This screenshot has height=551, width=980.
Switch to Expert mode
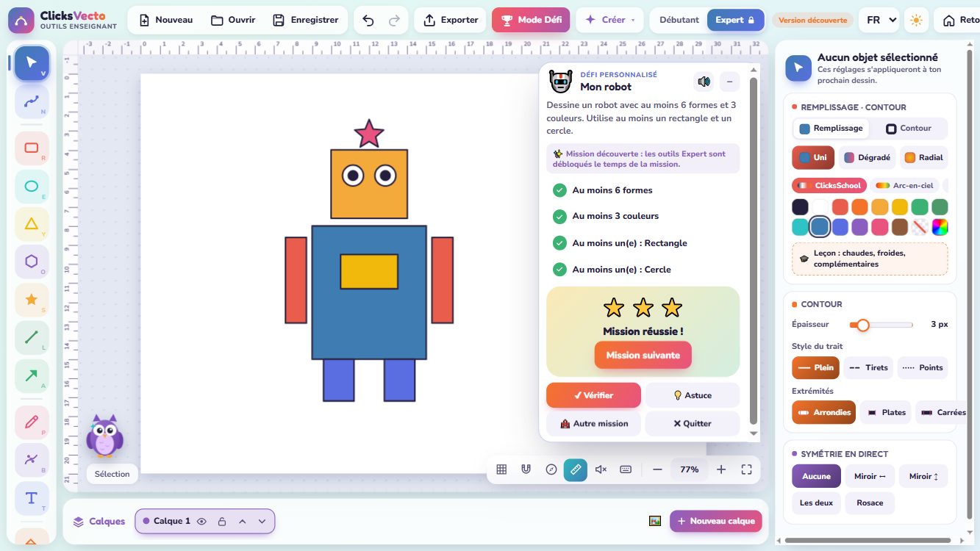coord(735,20)
